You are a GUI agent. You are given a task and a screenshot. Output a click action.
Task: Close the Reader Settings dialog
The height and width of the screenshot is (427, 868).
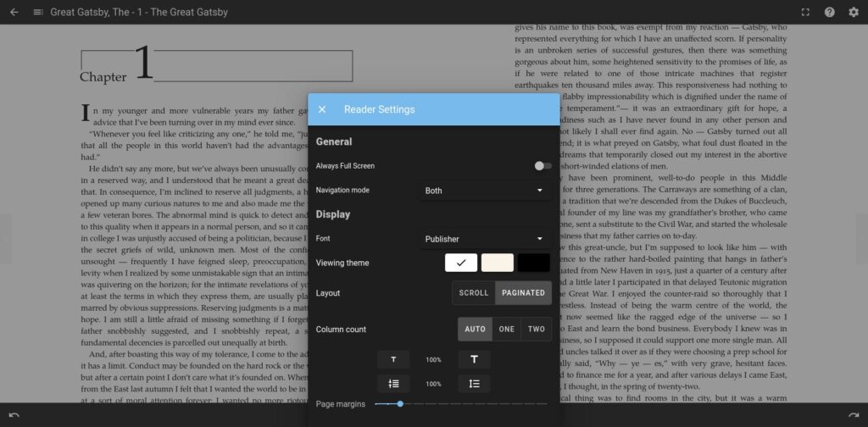[322, 109]
